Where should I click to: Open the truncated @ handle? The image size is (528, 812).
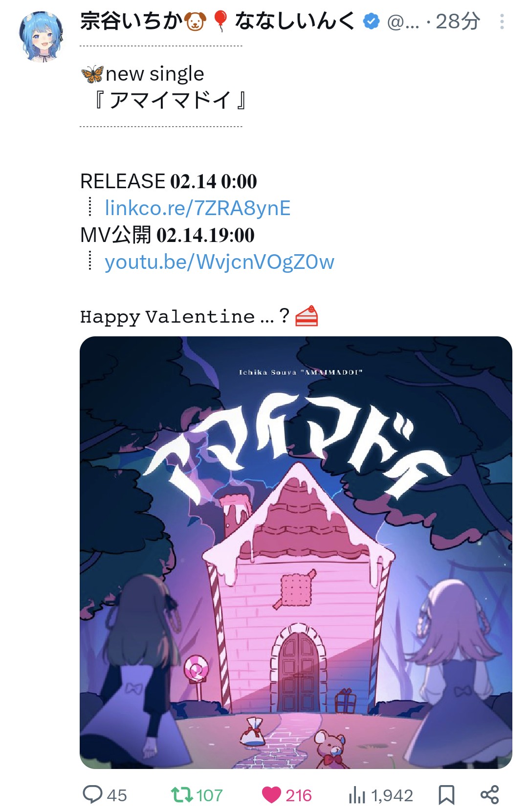pos(403,22)
